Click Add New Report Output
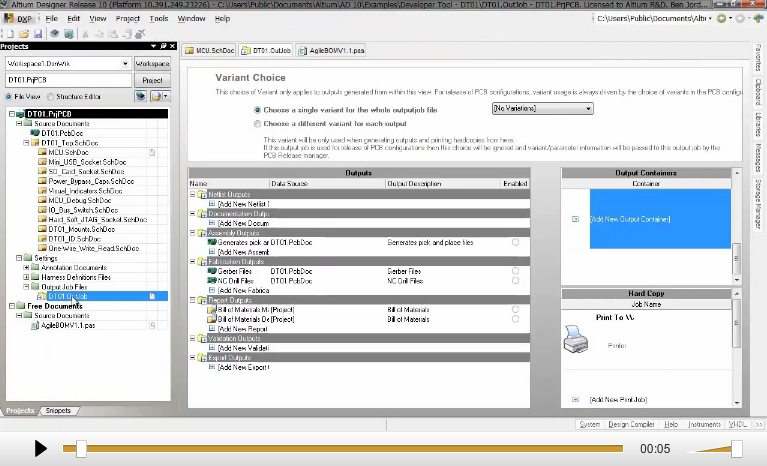767x466 pixels. pyautogui.click(x=242, y=329)
